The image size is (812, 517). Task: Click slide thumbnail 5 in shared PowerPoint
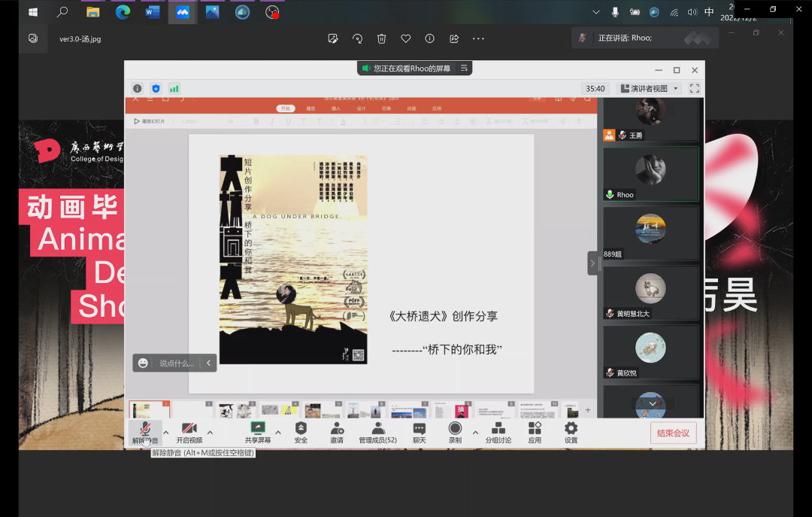323,409
